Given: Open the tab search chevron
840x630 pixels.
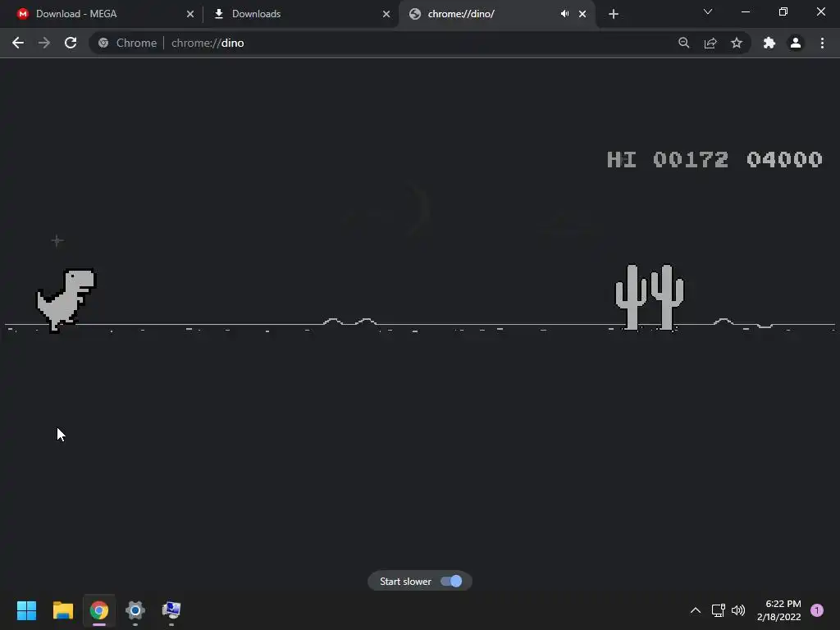Looking at the screenshot, I should coord(708,11).
